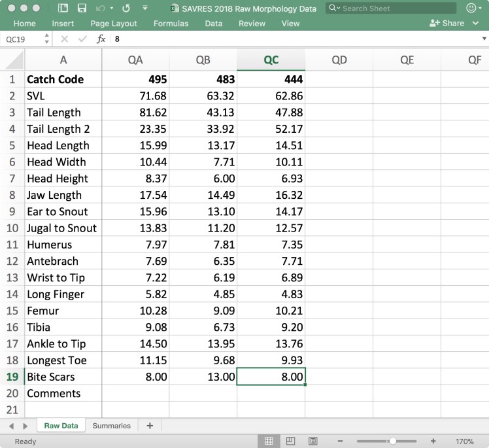This screenshot has width=489, height=448.
Task: Click the sidebar layout icon in title bar
Action: click(x=63, y=8)
